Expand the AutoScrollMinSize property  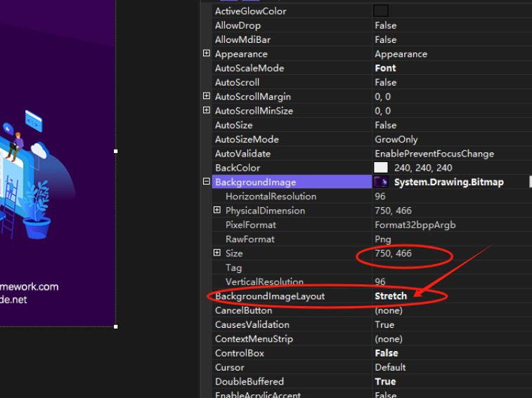207,110
